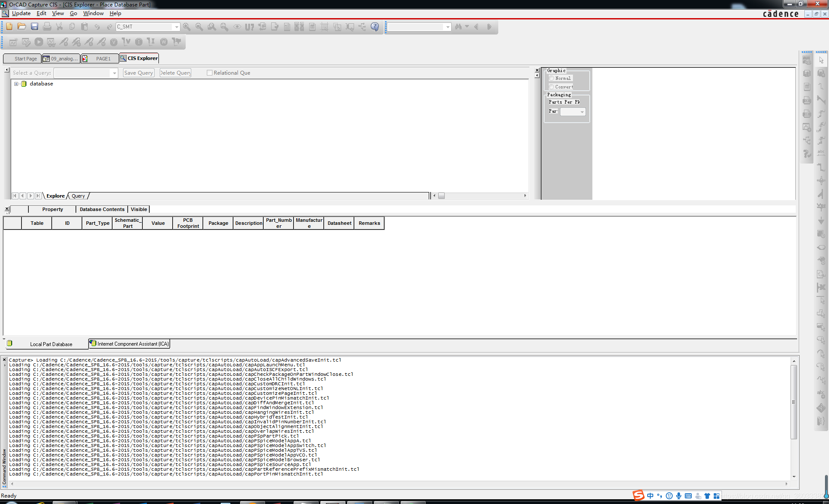Click the Run simulation play icon
The image size is (829, 504).
(x=39, y=42)
